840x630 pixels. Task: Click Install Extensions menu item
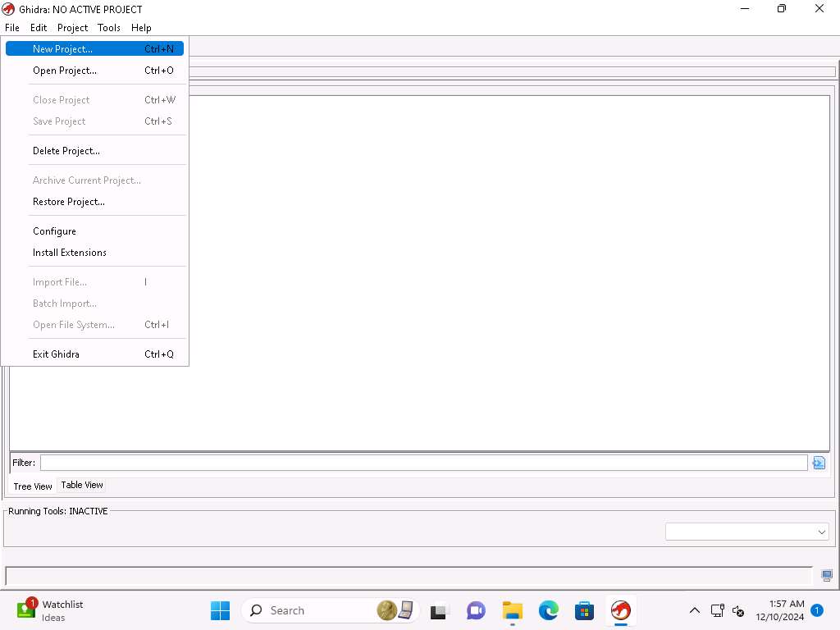(69, 253)
